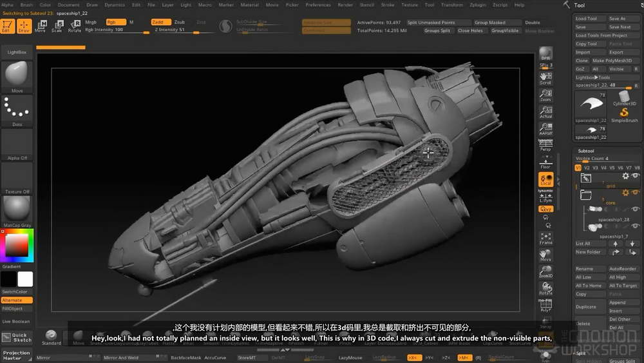This screenshot has width=644, height=363.
Task: Open the grid folder settings gear
Action: click(625, 176)
